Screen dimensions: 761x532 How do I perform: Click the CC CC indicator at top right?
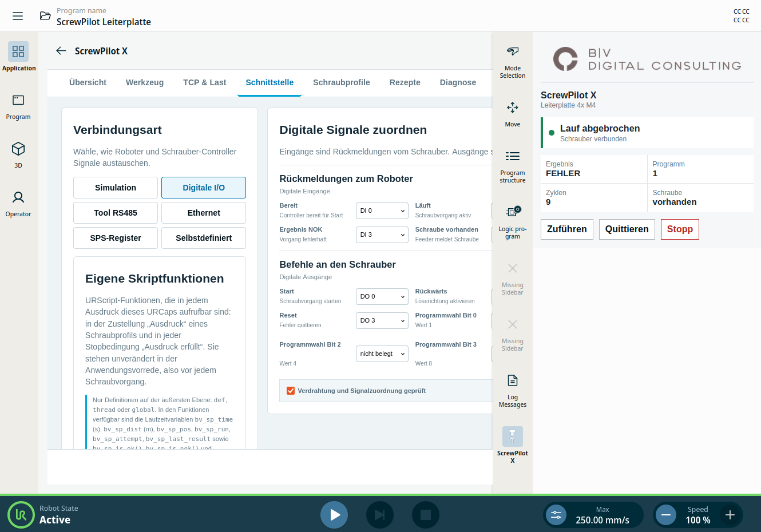coord(741,15)
